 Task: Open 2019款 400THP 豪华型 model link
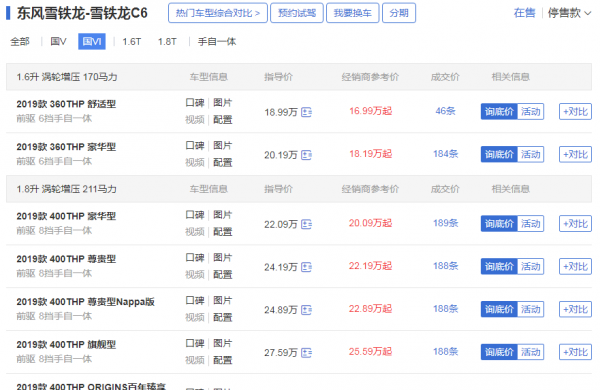tap(66, 216)
